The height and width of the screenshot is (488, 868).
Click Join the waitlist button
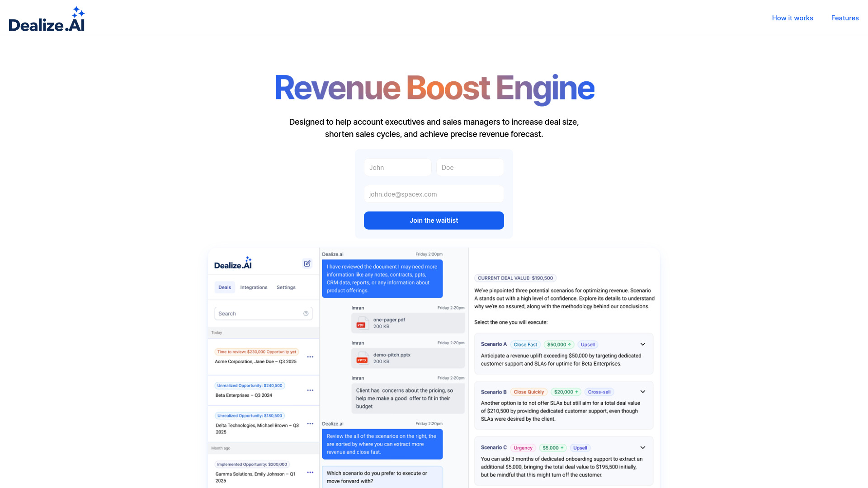434,221
